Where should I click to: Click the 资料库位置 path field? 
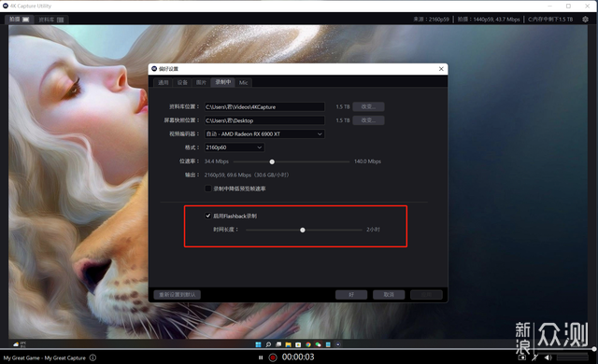[264, 107]
